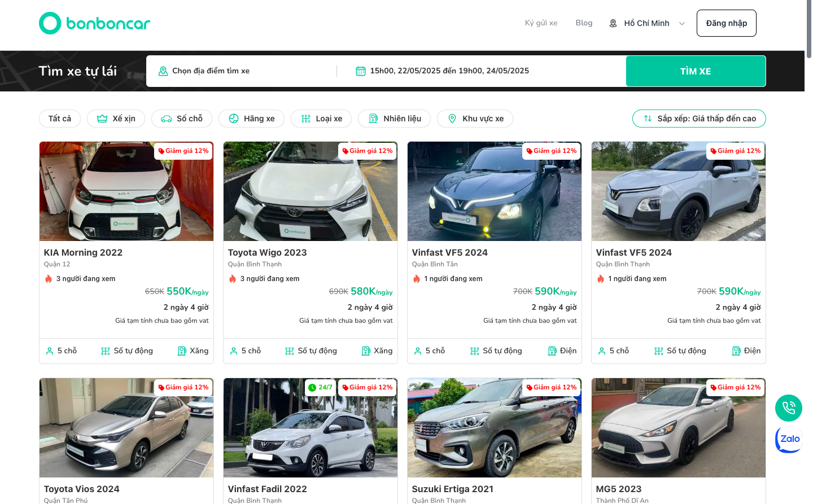Image resolution: width=813 pixels, height=504 pixels.
Task: Open the Khu vực xe filter
Action: (x=475, y=119)
